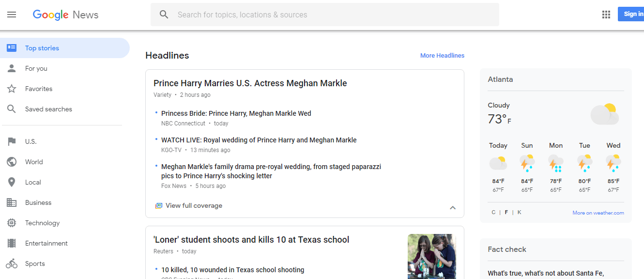Open the Google apps grid
Screen dimensions: 644x279
pos(606,15)
